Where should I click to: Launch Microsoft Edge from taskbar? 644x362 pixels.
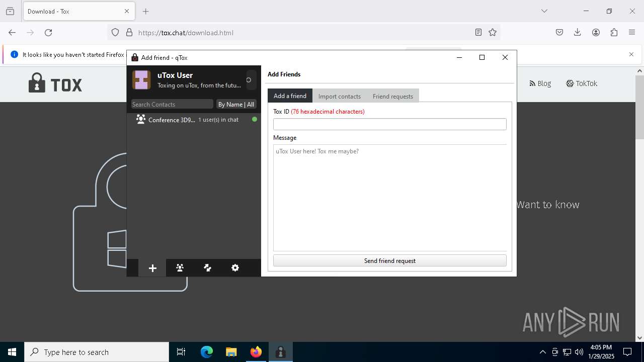(207, 352)
